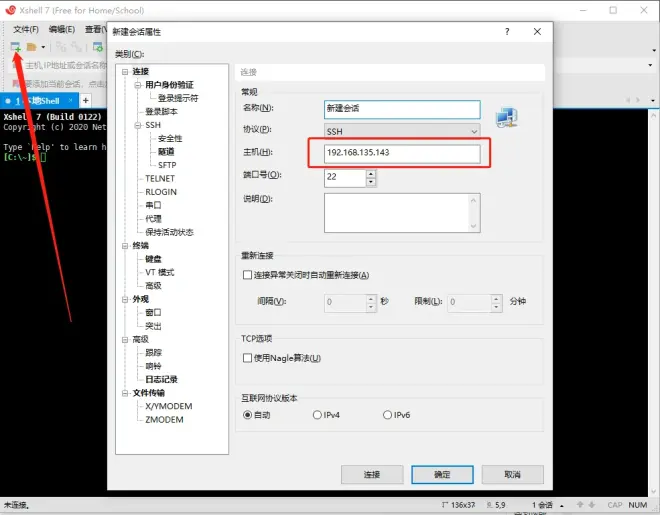Collapse the 文件传输 tree node
660x515 pixels.
tap(125, 393)
